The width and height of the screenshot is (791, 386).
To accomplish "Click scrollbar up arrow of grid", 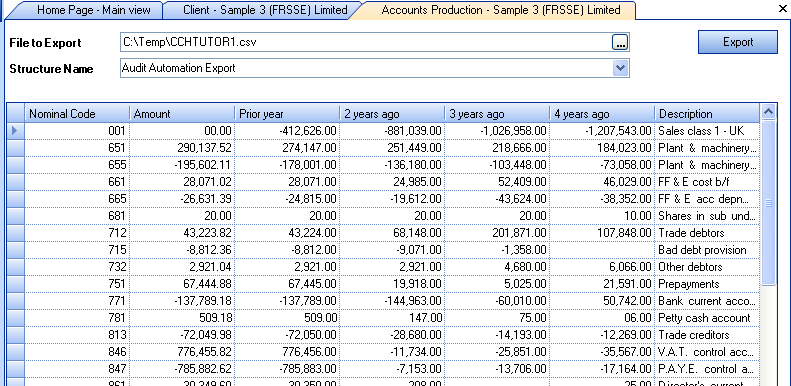I will point(768,111).
